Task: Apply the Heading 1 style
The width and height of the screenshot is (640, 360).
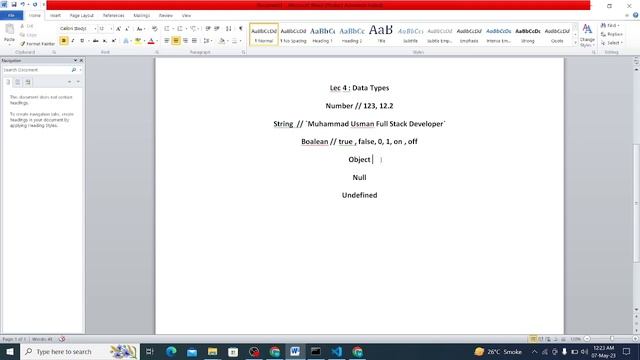Action: [x=322, y=35]
